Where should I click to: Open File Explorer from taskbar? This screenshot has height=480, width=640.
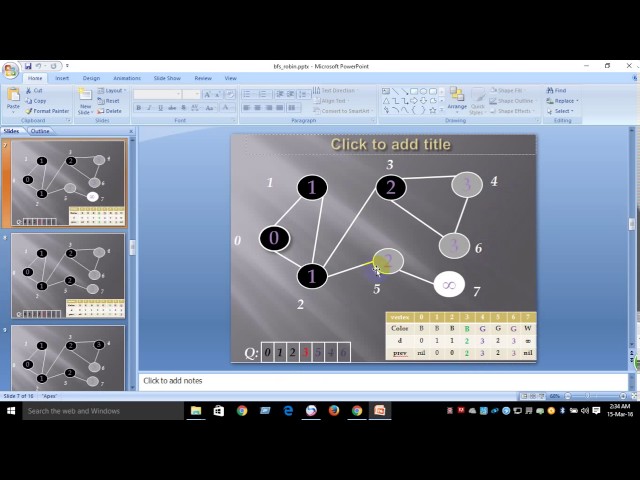[x=196, y=411]
